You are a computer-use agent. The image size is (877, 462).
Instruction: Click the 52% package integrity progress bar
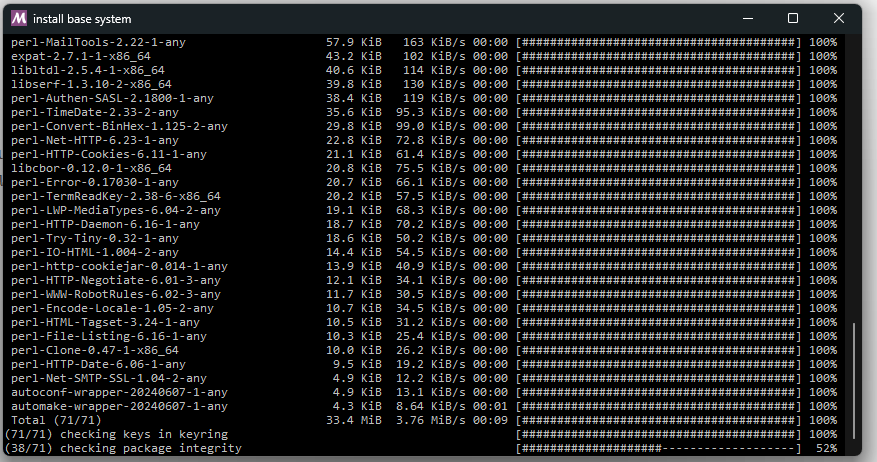tap(658, 448)
